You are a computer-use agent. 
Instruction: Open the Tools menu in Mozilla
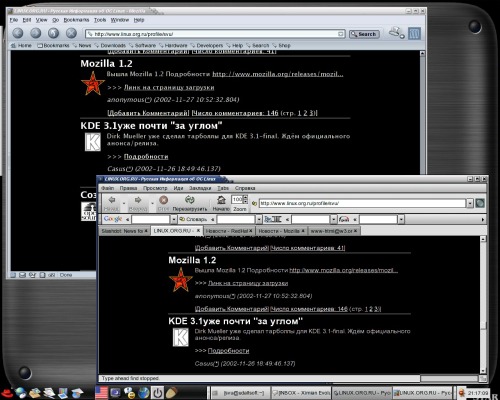click(x=100, y=20)
